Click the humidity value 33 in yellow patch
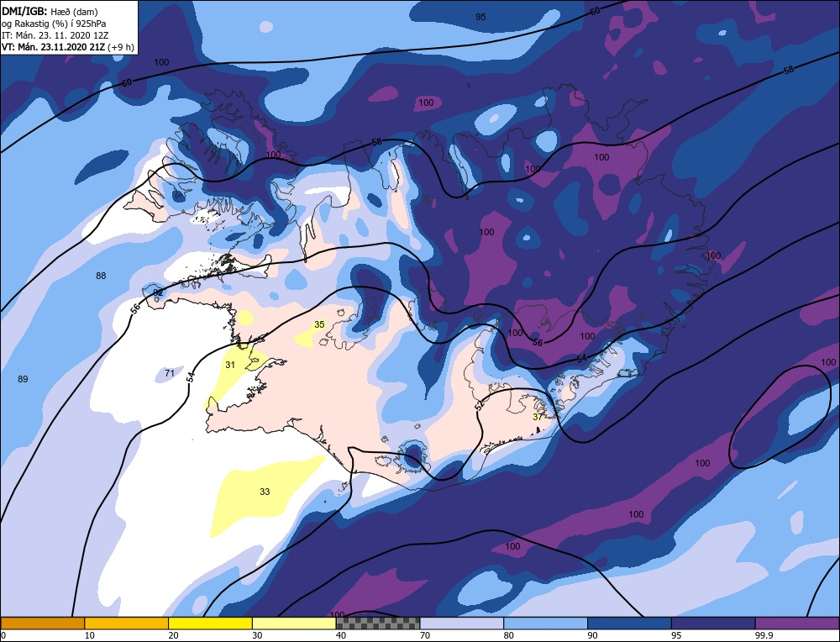Screen dimensions: 840x642 coord(265,492)
